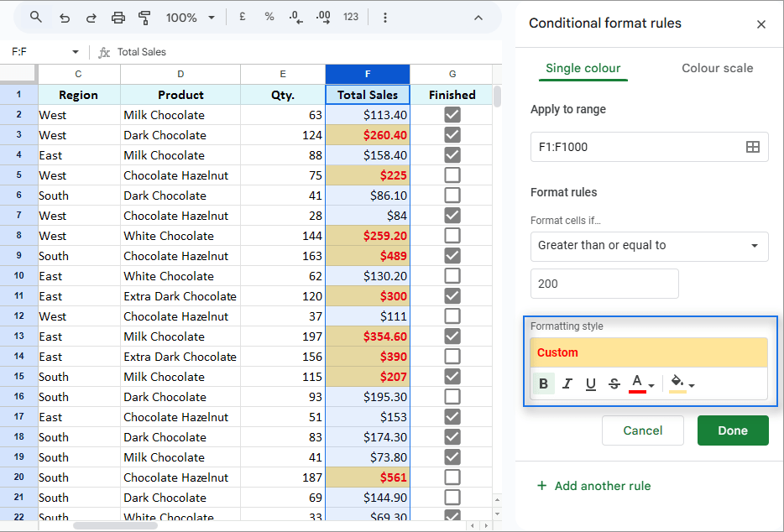This screenshot has width=784, height=532.
Task: Open the name box dropdown showing F:F
Action: (74, 51)
